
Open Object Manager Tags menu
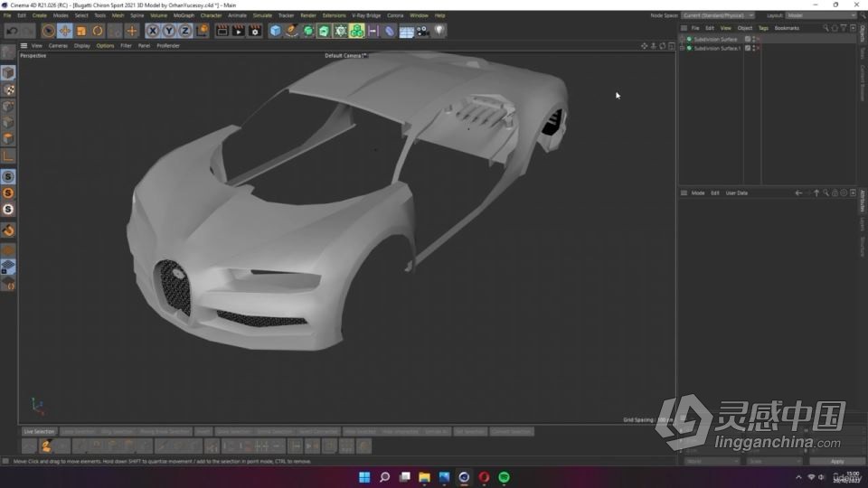pos(763,28)
